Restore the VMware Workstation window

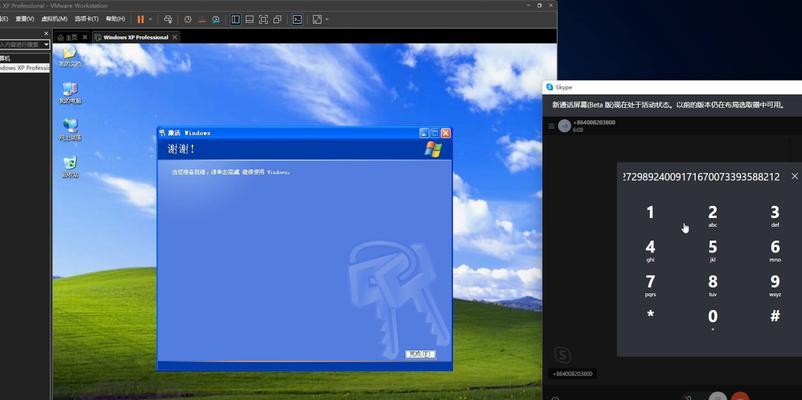(x=539, y=6)
